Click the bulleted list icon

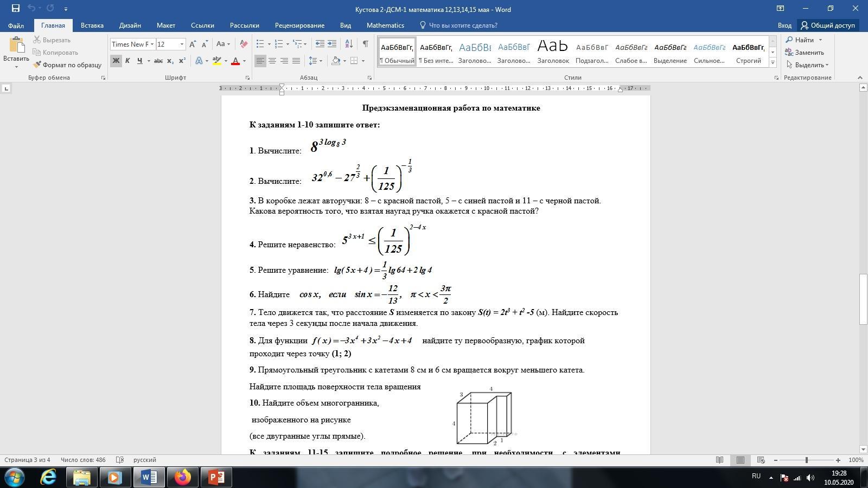[x=260, y=44]
